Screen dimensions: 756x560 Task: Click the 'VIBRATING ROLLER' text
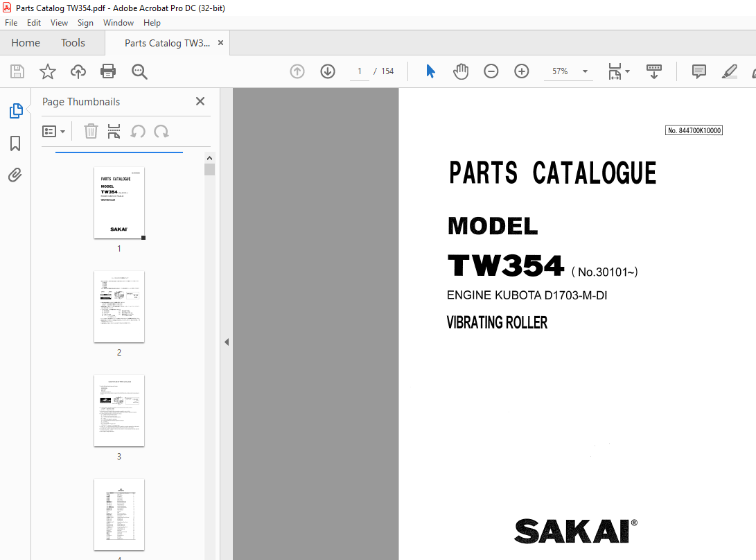click(497, 323)
